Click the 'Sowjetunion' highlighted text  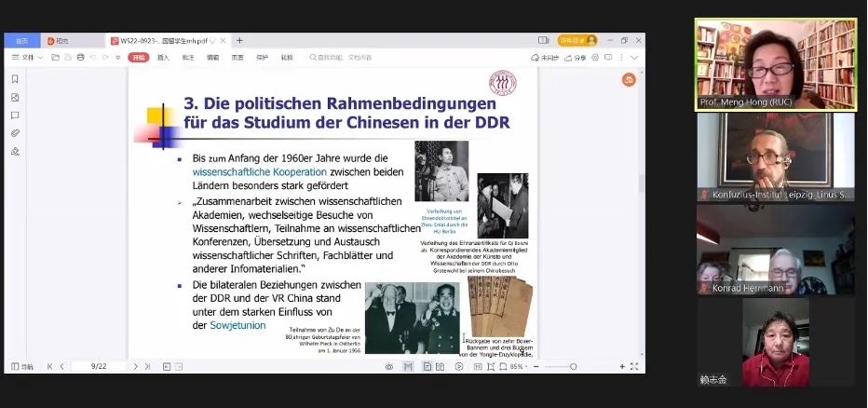[237, 325]
